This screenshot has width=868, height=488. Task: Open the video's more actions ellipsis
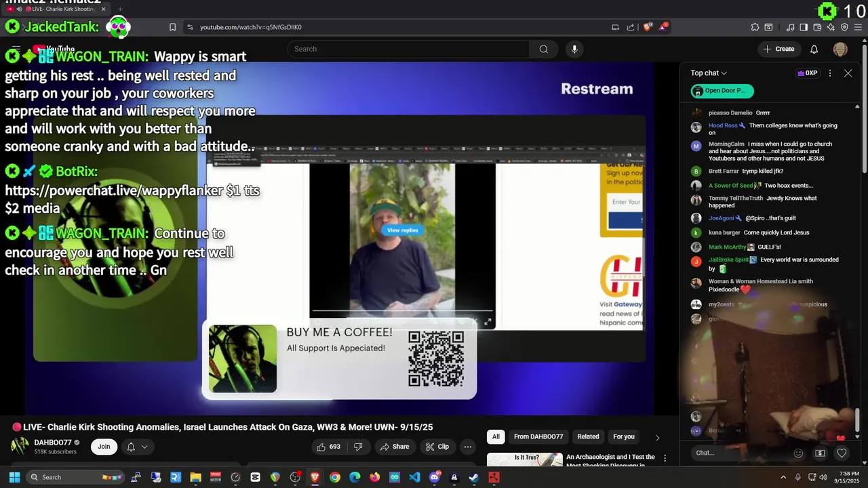pyautogui.click(x=467, y=447)
